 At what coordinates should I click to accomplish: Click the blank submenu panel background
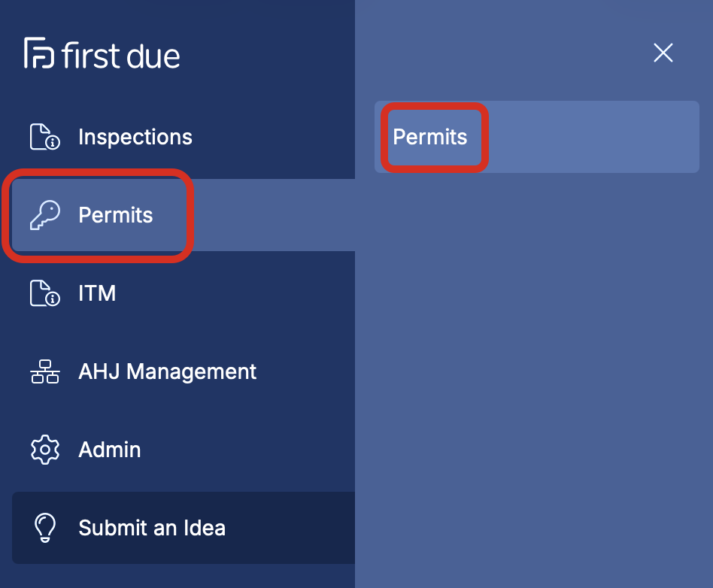pyautogui.click(x=534, y=377)
